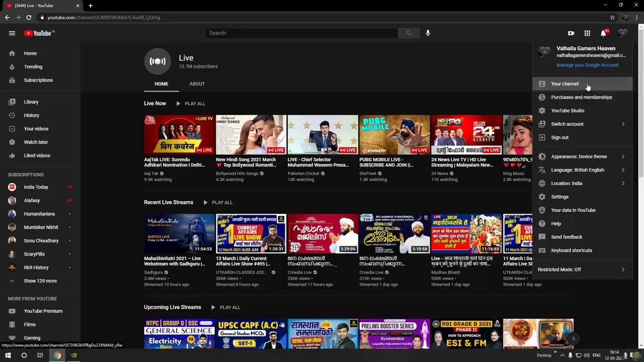Open Windows Task View in taskbar

(x=40, y=355)
